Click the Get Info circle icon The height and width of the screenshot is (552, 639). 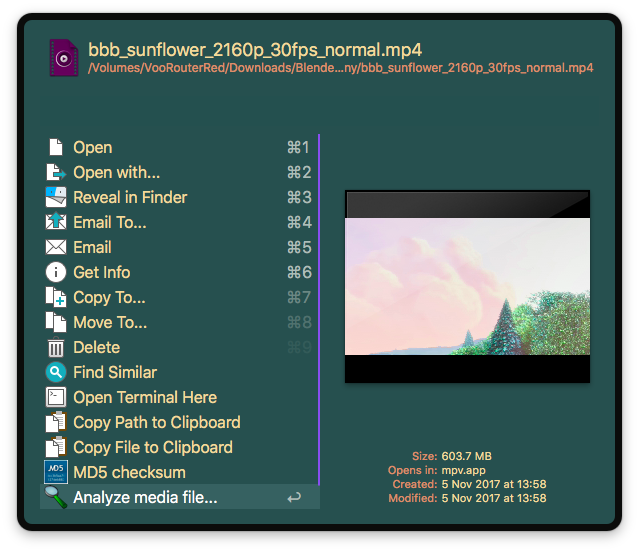56,272
